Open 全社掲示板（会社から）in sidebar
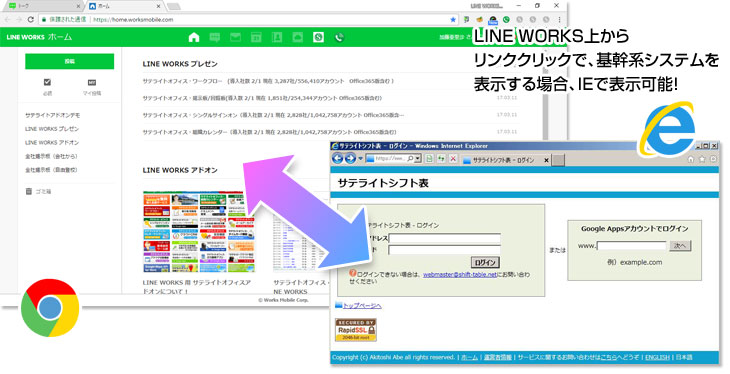 click(51, 156)
